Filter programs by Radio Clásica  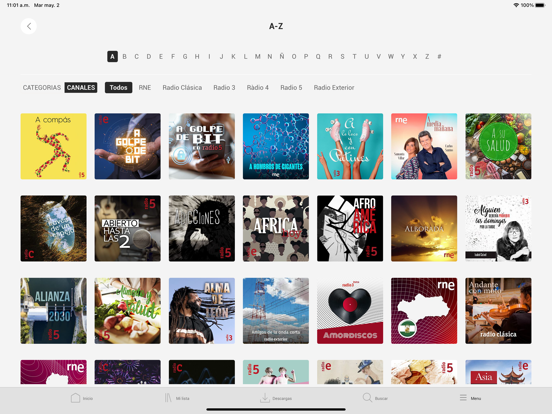pos(182,88)
